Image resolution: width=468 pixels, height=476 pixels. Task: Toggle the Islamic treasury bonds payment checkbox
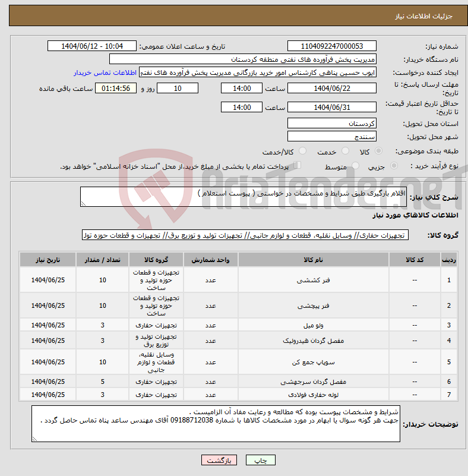click(x=298, y=165)
